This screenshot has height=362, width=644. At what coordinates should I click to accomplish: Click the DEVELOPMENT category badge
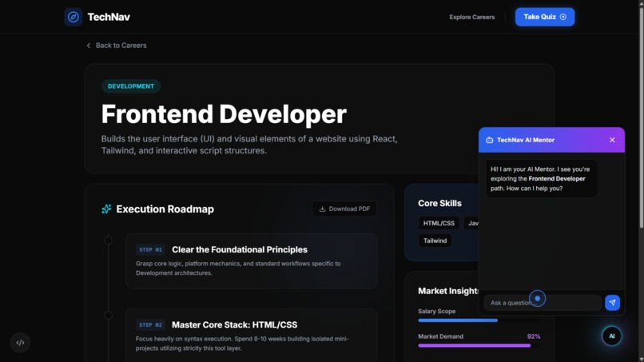point(131,86)
